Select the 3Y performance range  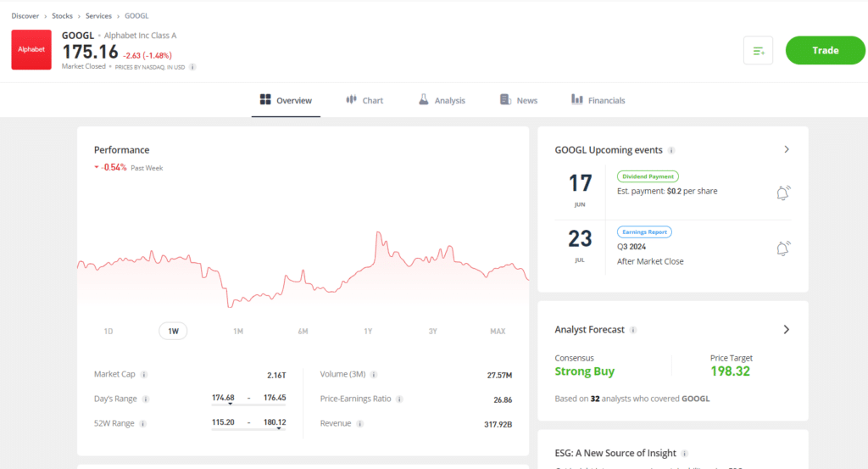[433, 331]
